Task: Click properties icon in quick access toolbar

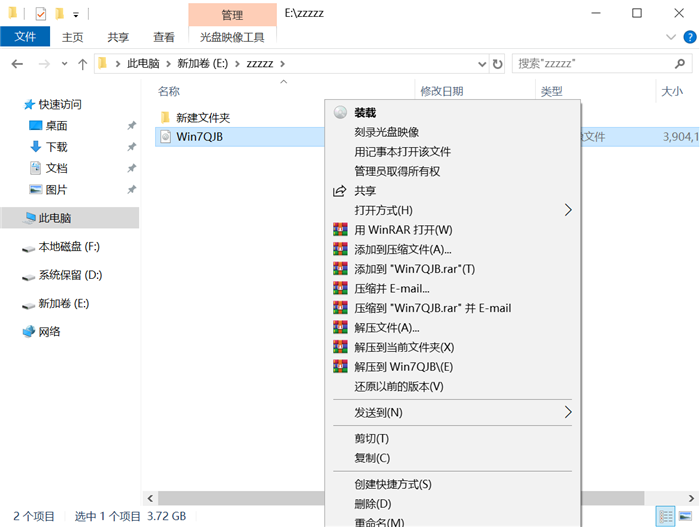Action: 41,14
